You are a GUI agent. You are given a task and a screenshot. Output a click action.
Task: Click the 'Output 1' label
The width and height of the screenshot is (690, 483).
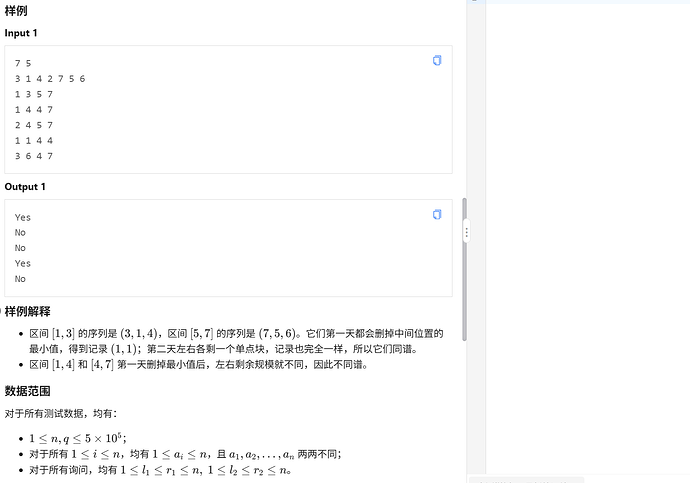(x=25, y=187)
